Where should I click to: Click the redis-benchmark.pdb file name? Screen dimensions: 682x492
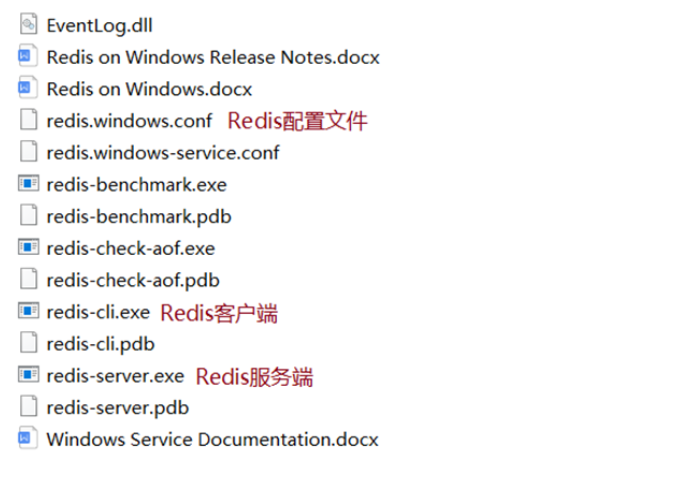tap(139, 217)
